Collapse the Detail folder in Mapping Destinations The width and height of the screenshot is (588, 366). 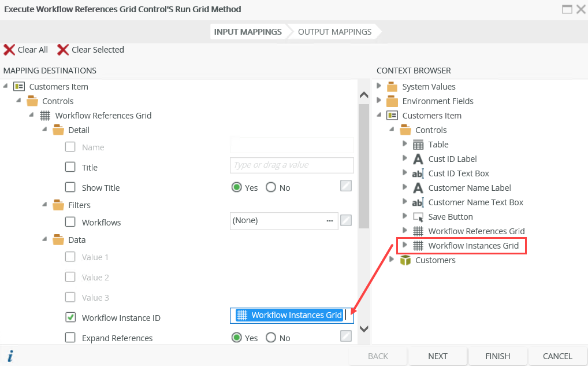44,130
